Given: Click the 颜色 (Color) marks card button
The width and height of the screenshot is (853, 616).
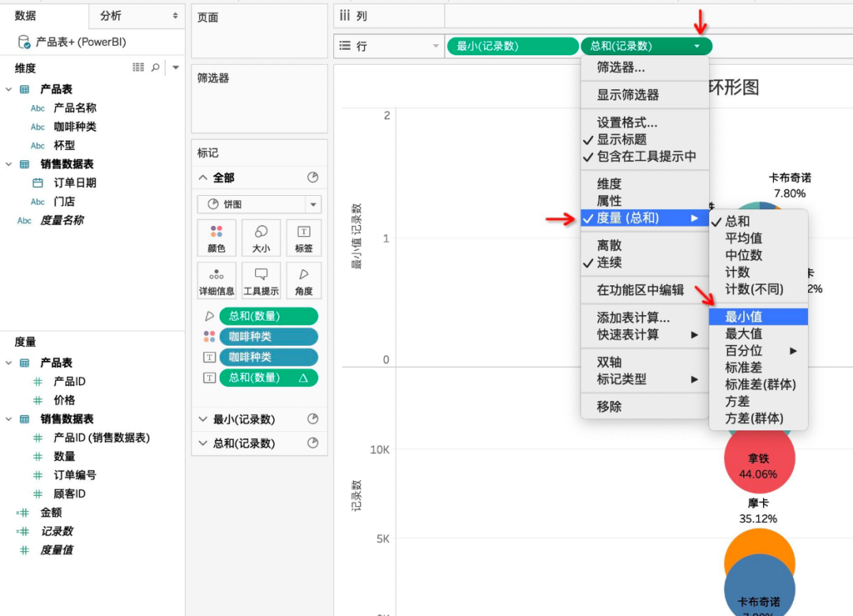Looking at the screenshot, I should [216, 238].
